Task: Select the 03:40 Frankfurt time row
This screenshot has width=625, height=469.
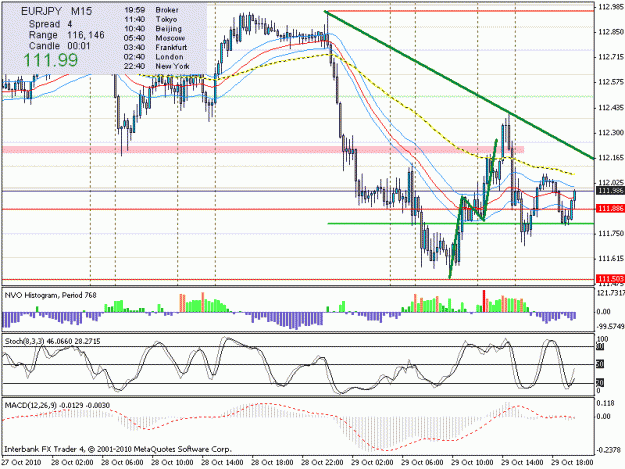Action: [155, 47]
